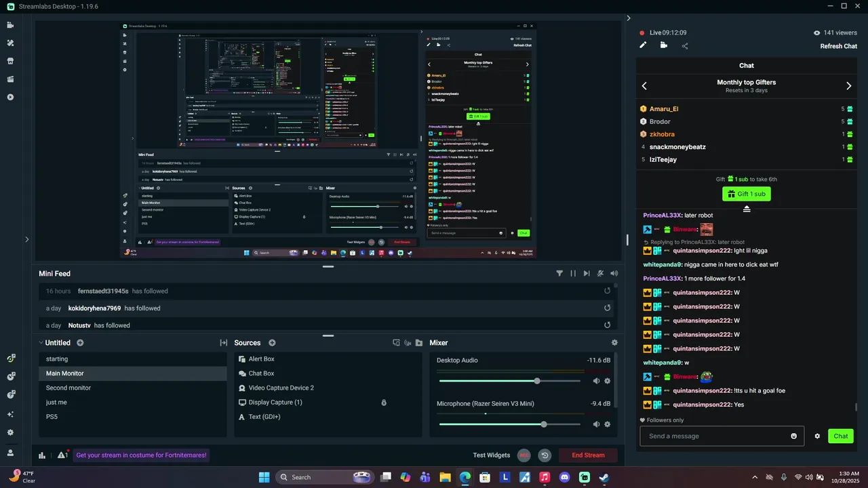Open the Editor from the left sidebar
Screen dimensions: 868x488
(x=10, y=25)
